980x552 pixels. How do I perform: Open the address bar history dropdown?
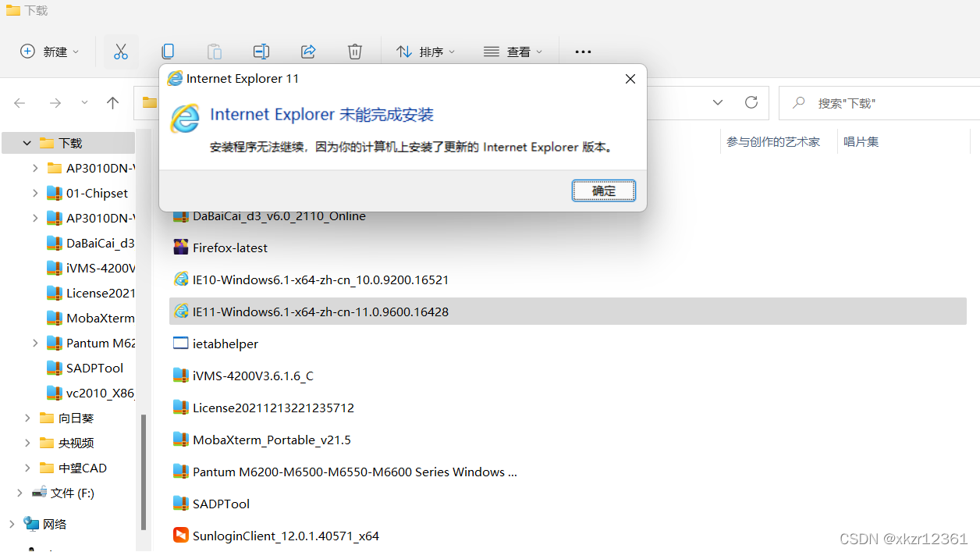pos(718,102)
